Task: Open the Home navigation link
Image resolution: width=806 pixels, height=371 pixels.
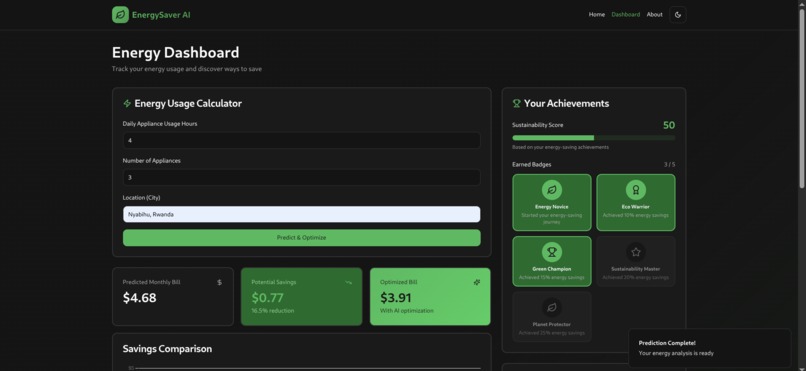Action: pos(596,14)
